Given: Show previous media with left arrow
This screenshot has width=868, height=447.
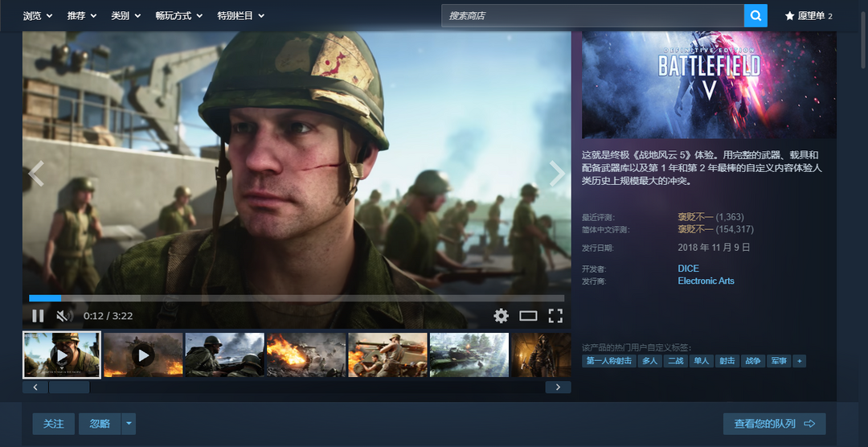Looking at the screenshot, I should pyautogui.click(x=36, y=174).
